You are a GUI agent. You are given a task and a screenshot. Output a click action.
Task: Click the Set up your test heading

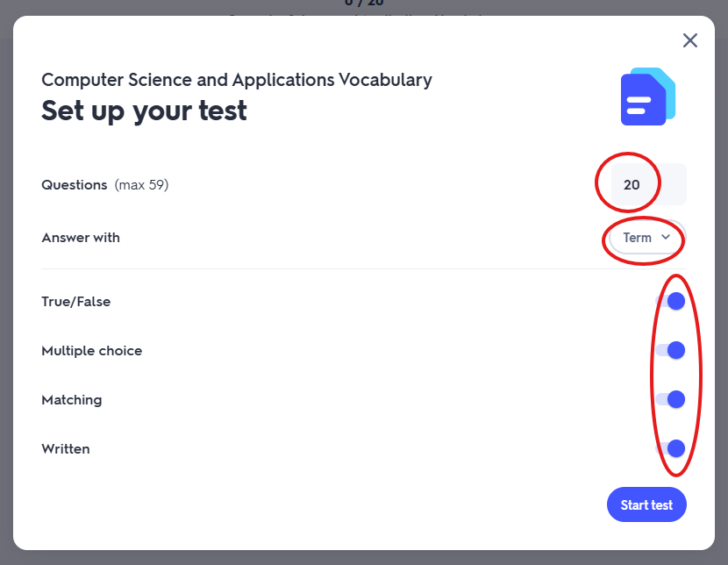tap(145, 111)
